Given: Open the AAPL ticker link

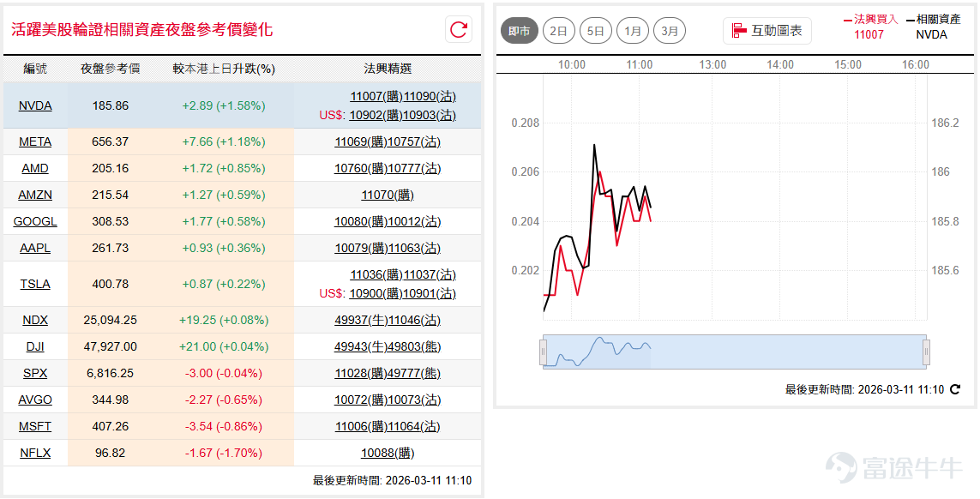Looking at the screenshot, I should [35, 249].
